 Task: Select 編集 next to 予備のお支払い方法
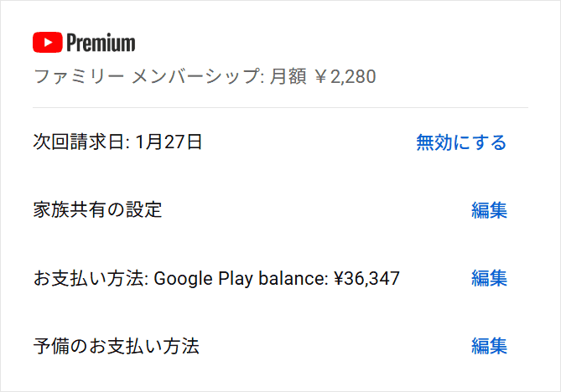pos(489,346)
